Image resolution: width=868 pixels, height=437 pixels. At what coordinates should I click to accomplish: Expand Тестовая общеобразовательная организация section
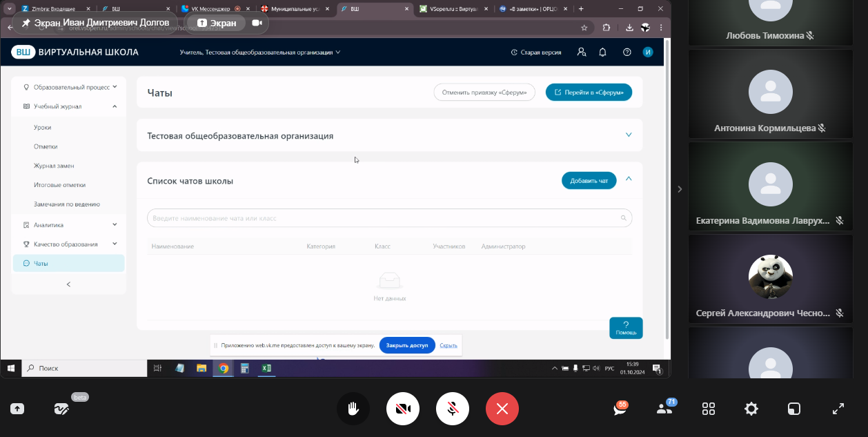click(x=628, y=135)
